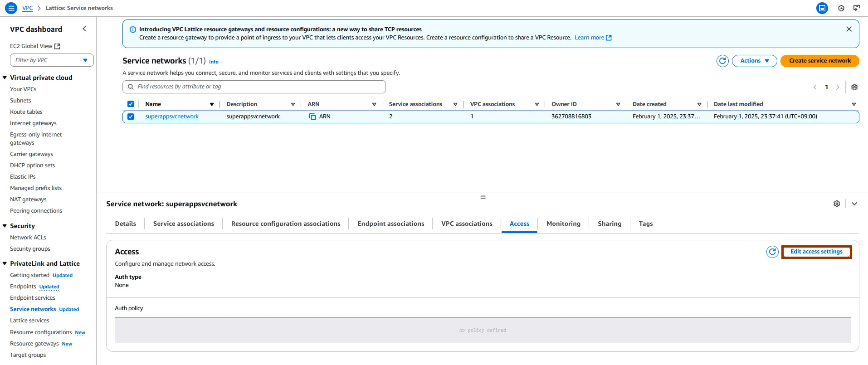This screenshot has width=868, height=365.
Task: Open Resource gateways in sidebar
Action: click(34, 344)
